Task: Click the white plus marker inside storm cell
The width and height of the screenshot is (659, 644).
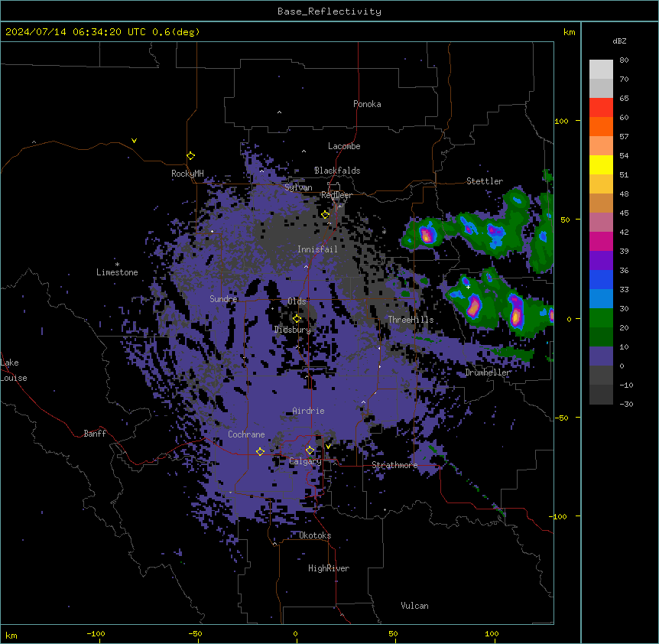Action: pos(468,287)
